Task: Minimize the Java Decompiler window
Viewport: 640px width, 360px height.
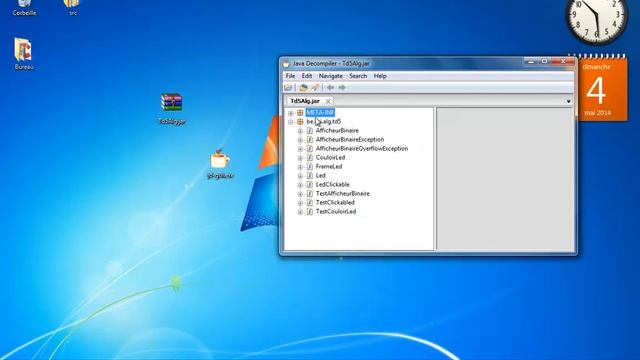Action: tap(531, 61)
